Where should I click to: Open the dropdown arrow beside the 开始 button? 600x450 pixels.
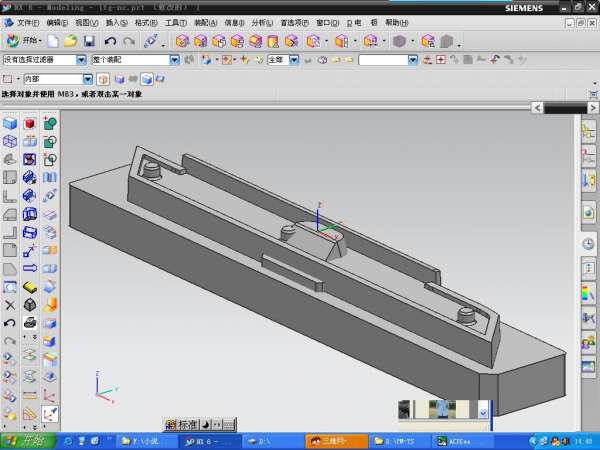coord(40,41)
